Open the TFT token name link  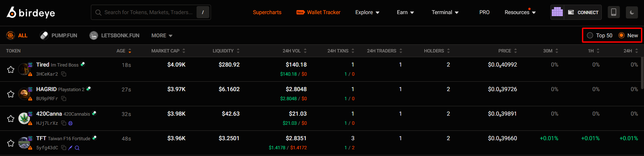click(x=41, y=138)
